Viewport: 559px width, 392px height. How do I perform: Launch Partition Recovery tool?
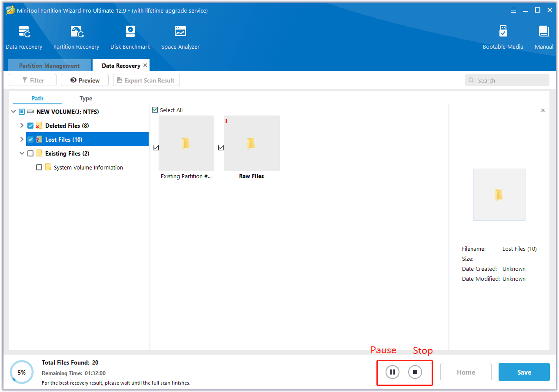pyautogui.click(x=76, y=38)
